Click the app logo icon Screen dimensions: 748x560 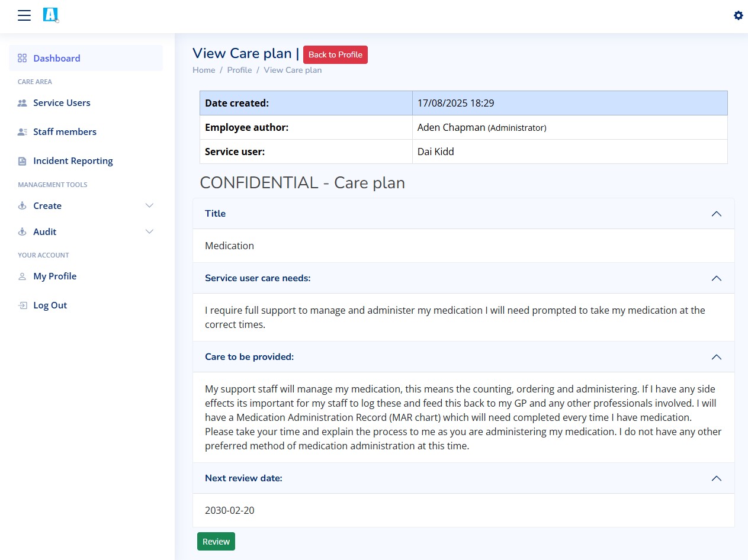coord(51,15)
